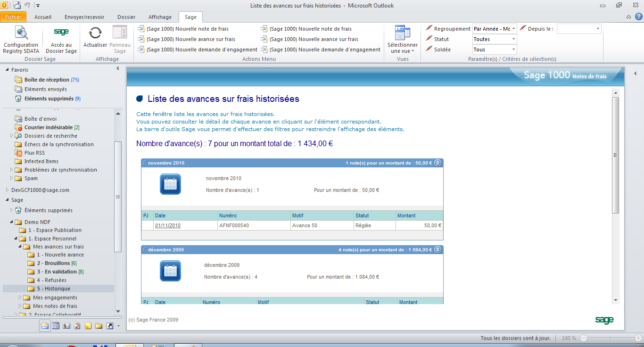Open the Sélectionner une vue menu

pyautogui.click(x=403, y=40)
